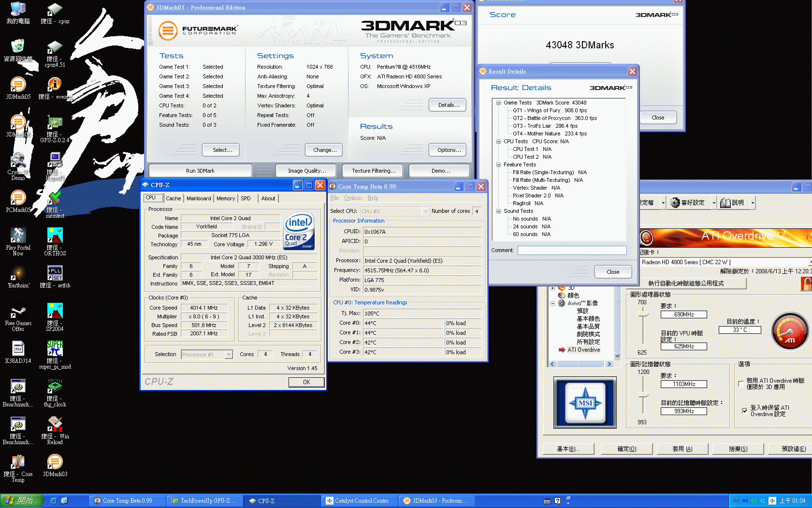Open the File menu in Core Temp

click(x=334, y=198)
